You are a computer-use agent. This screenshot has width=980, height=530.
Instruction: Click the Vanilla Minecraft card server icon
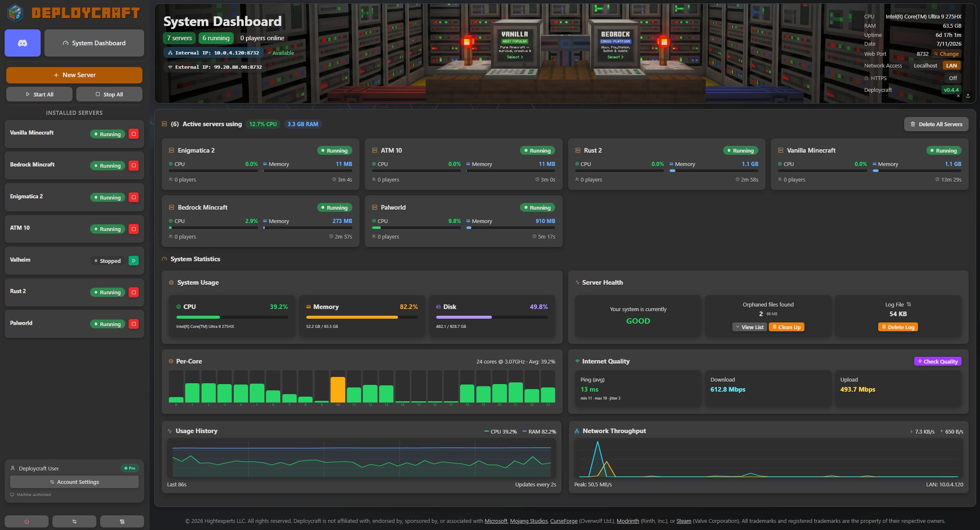tap(781, 151)
